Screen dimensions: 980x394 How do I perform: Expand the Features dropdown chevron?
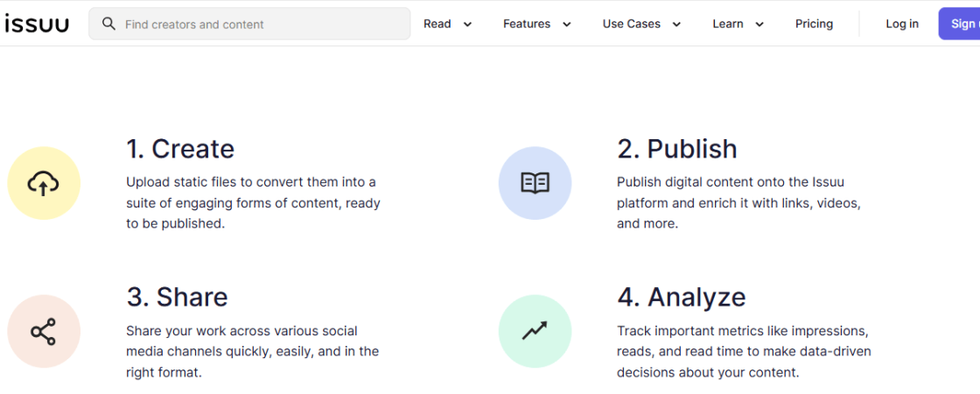point(566,25)
